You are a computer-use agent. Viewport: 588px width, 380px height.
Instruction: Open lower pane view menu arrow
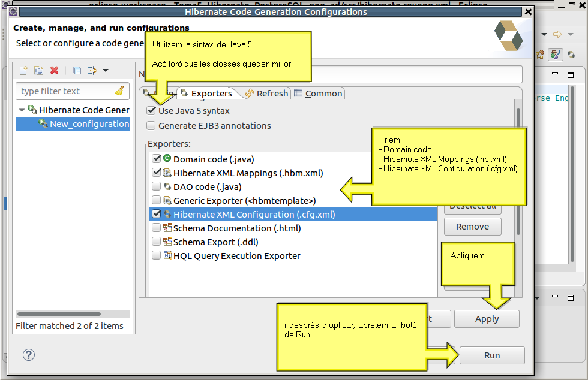pos(538,298)
